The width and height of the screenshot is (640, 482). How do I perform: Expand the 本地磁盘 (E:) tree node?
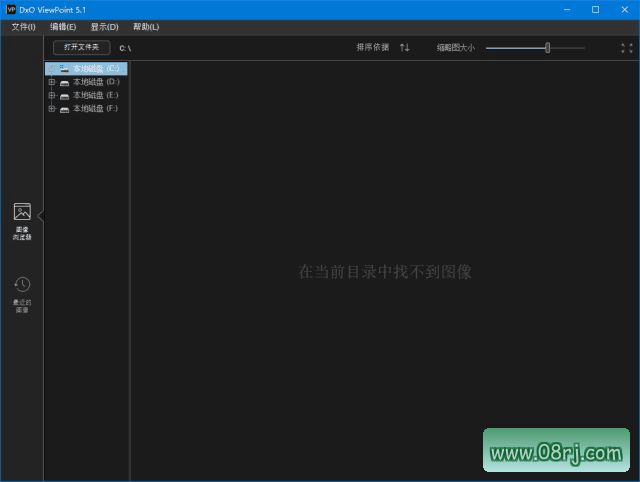(x=52, y=95)
